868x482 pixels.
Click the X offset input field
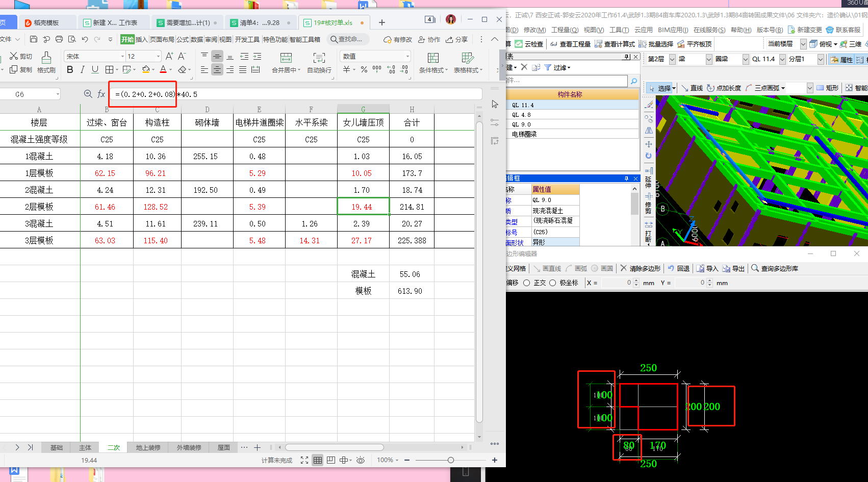tap(617, 283)
